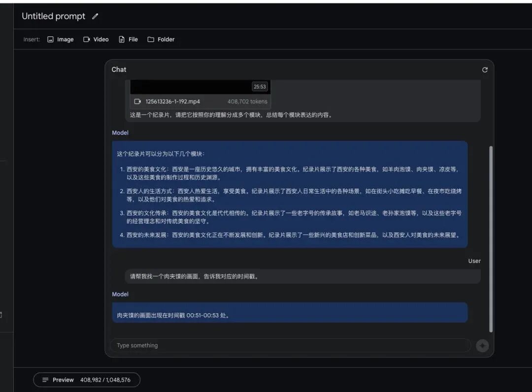This screenshot has width=532, height=392.
Task: Select the user message about 肉夹馍的画面
Action: (x=302, y=276)
